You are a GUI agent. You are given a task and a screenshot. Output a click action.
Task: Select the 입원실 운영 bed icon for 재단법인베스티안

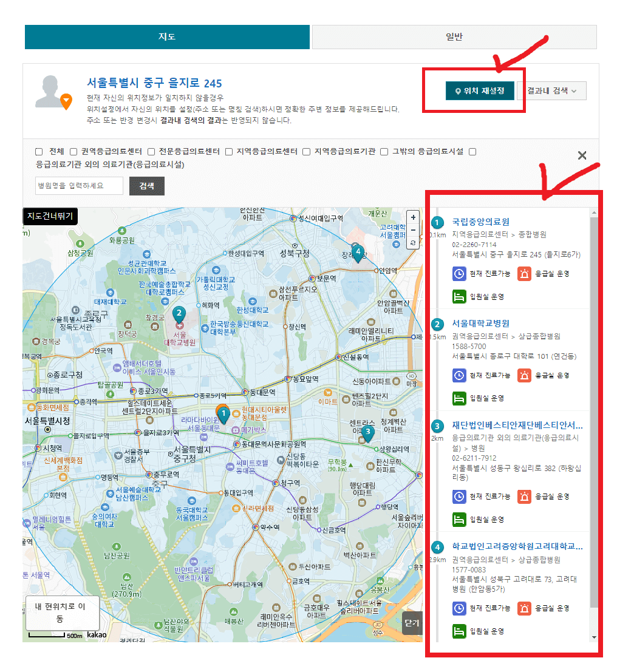click(460, 519)
